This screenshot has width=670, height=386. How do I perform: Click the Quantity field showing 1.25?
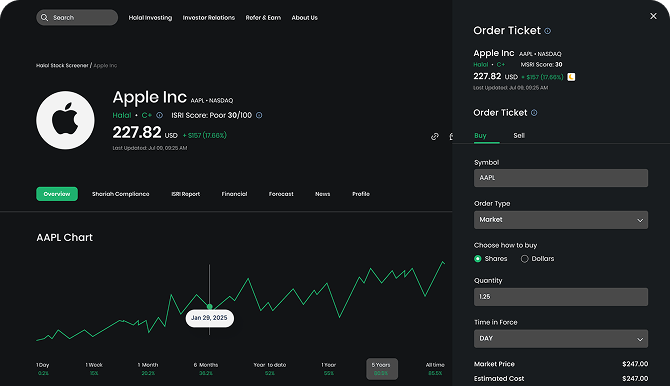coord(561,297)
